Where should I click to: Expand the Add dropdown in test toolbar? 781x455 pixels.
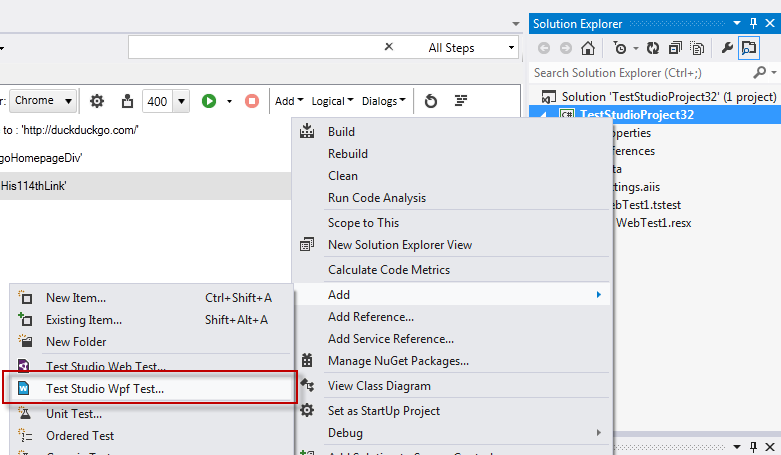(289, 101)
